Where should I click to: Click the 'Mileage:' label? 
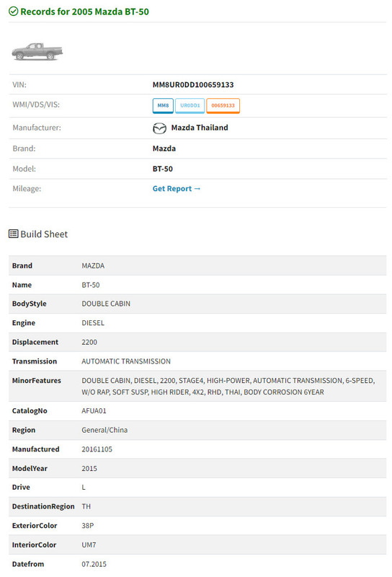pos(27,189)
